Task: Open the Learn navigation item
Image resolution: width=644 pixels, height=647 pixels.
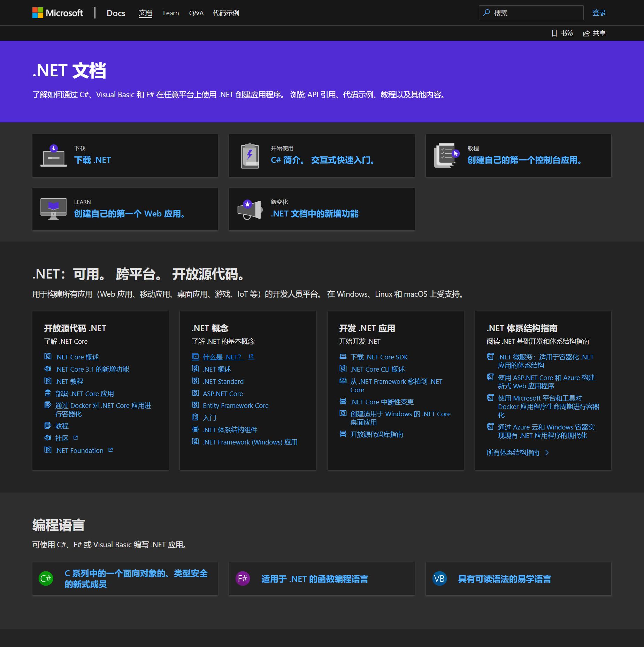Action: [x=171, y=13]
